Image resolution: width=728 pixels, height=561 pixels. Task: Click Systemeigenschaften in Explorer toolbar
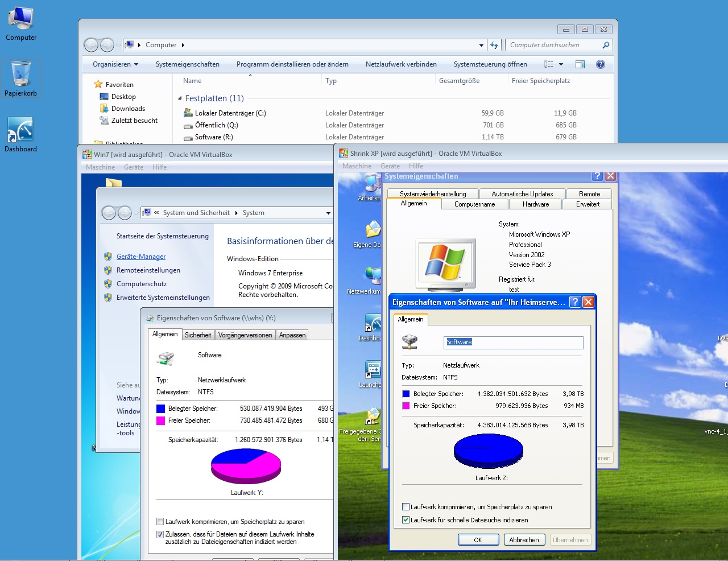pos(188,64)
